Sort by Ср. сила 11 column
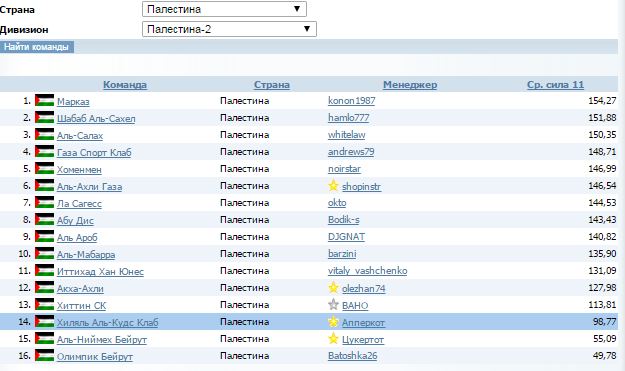This screenshot has width=625, height=371. pos(555,84)
